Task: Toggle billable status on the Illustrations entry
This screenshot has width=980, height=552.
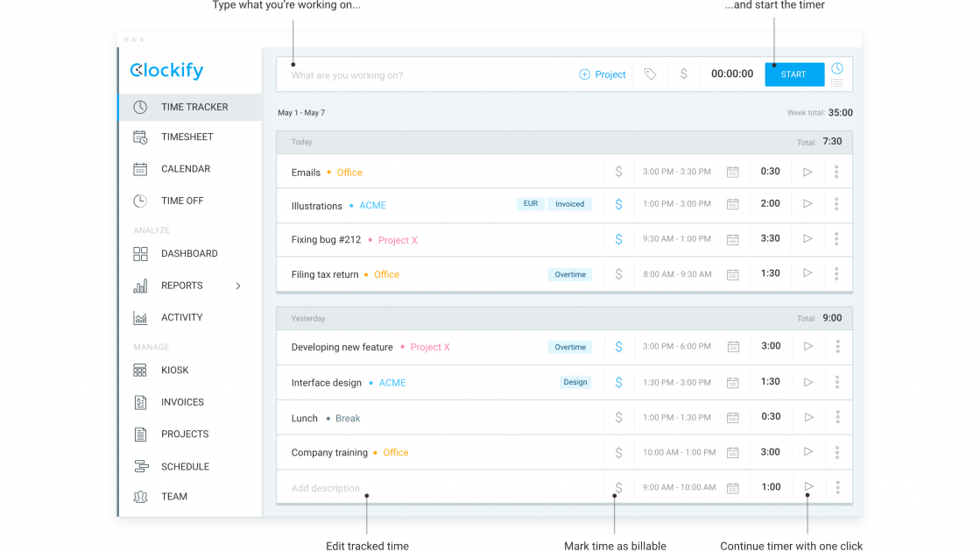Action: pyautogui.click(x=618, y=204)
